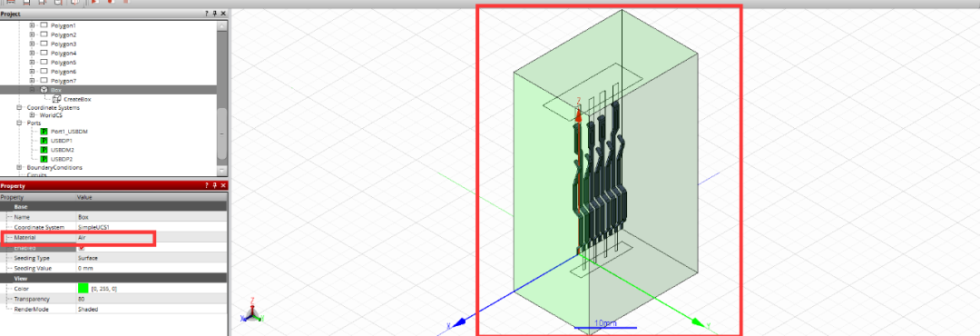Click the Transparency value 80
980x336 pixels.
point(82,299)
